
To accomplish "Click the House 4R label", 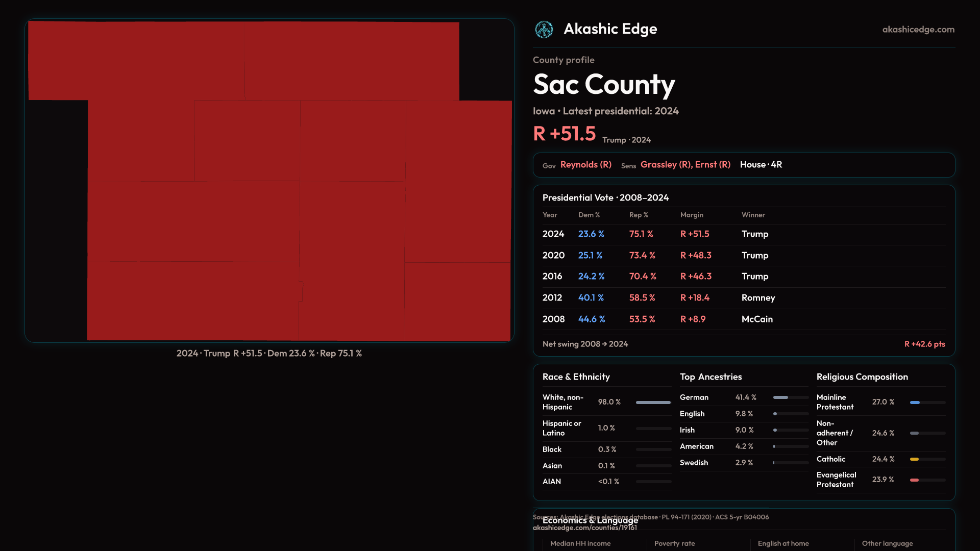I will (761, 165).
